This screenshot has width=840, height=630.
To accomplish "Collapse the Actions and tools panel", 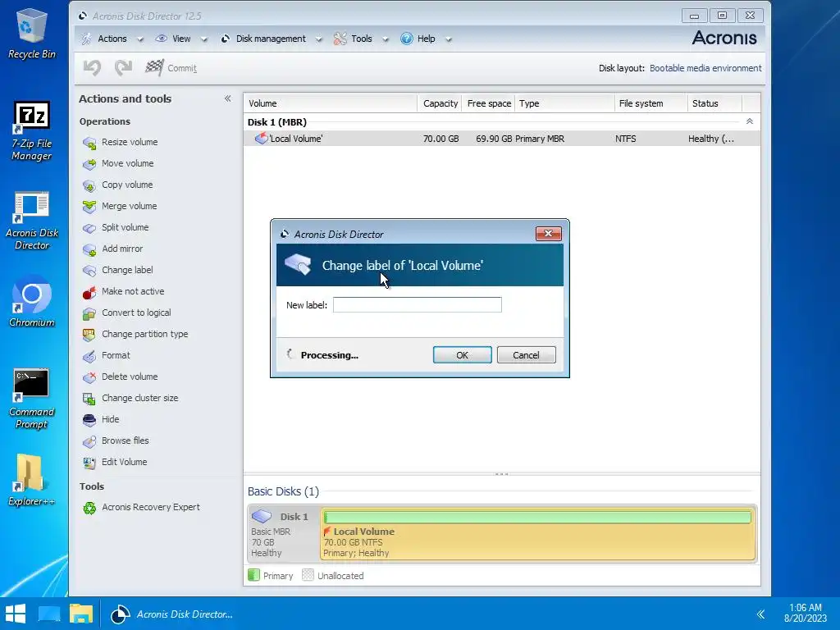I will [228, 98].
